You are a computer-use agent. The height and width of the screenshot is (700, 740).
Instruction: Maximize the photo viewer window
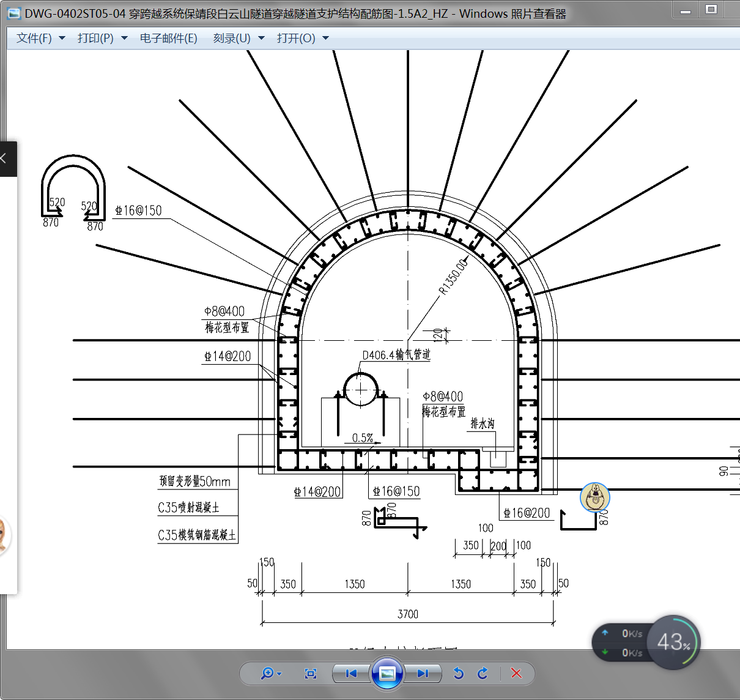click(711, 10)
